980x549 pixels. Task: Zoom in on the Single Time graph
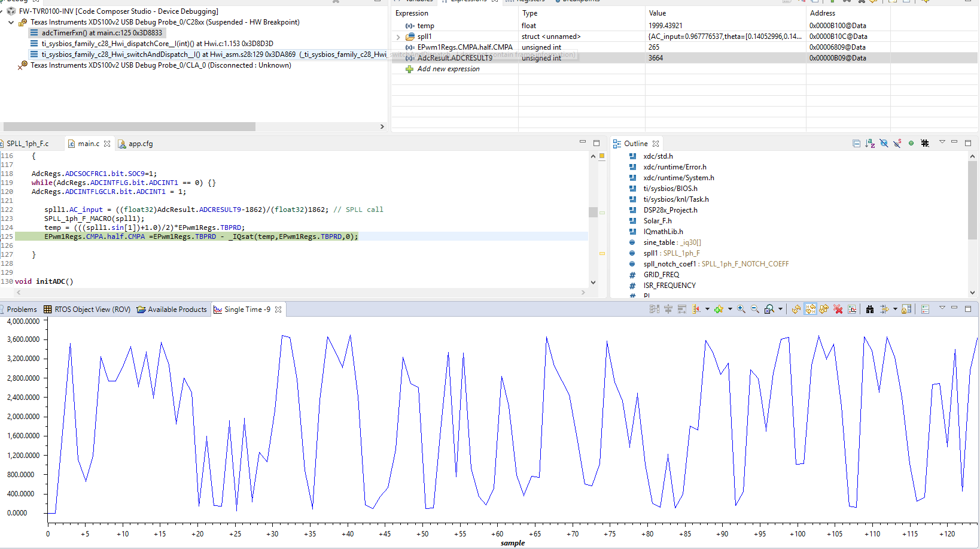tap(741, 310)
